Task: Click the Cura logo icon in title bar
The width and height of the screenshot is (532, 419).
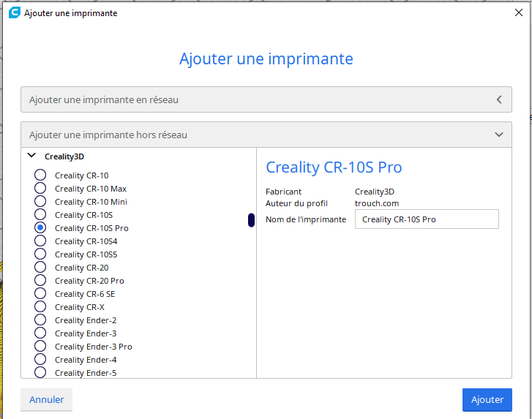Action: (14, 12)
